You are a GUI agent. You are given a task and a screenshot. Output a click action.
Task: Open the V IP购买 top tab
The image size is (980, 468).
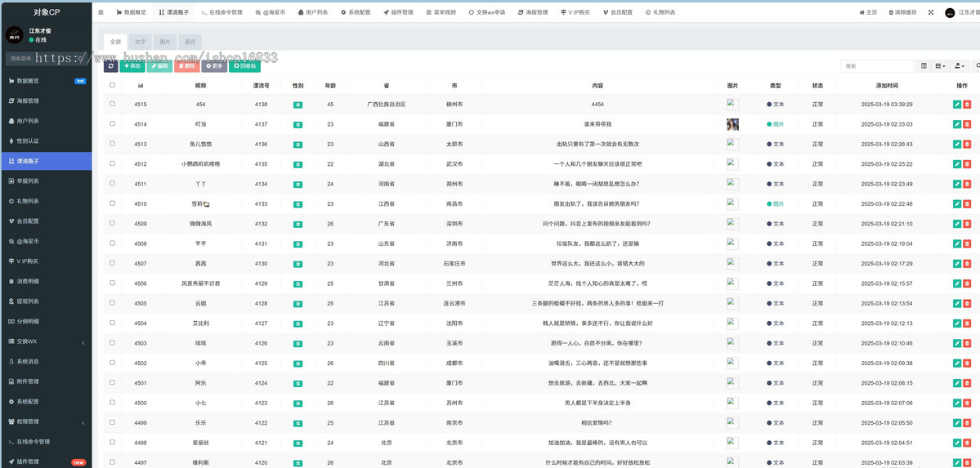tap(575, 12)
